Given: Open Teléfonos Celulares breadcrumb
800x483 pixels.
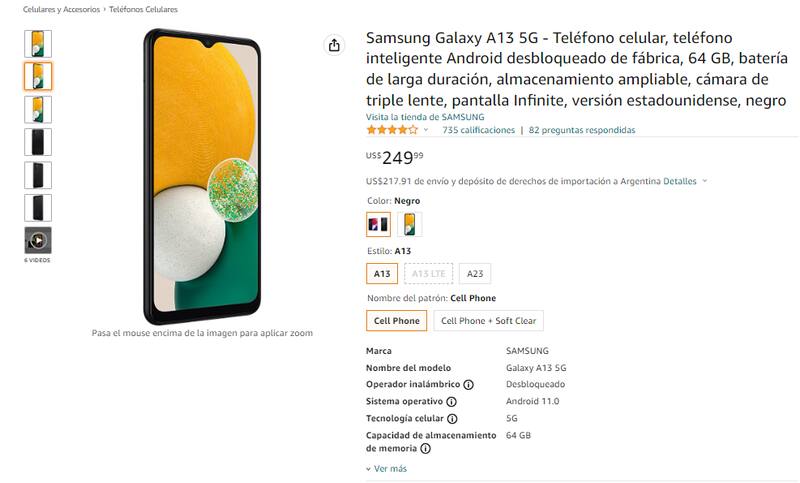Looking at the screenshot, I should 143,10.
